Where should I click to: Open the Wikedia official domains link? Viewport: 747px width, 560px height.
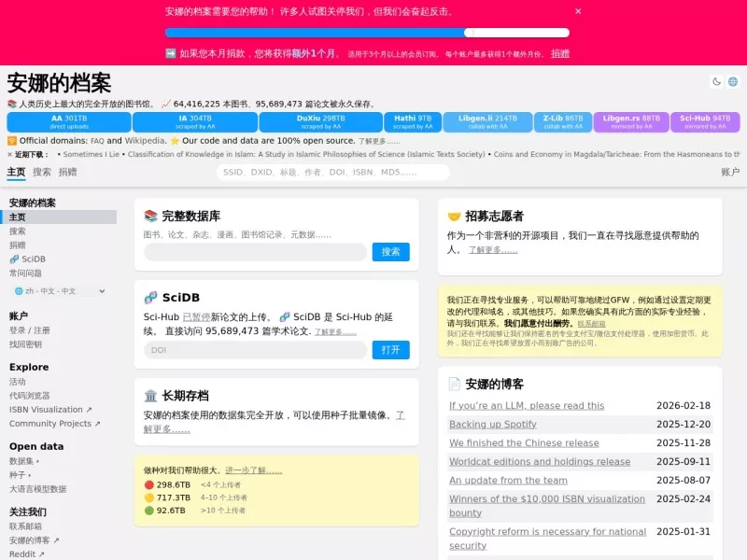pos(145,141)
